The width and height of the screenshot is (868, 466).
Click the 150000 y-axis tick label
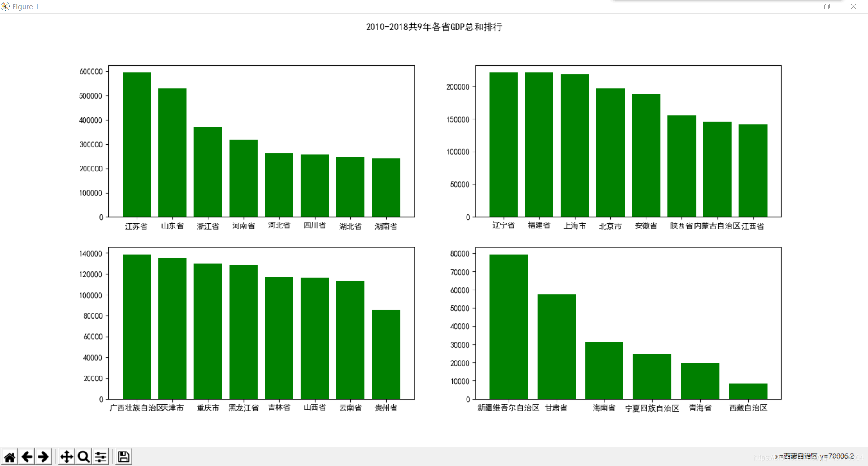coord(458,119)
